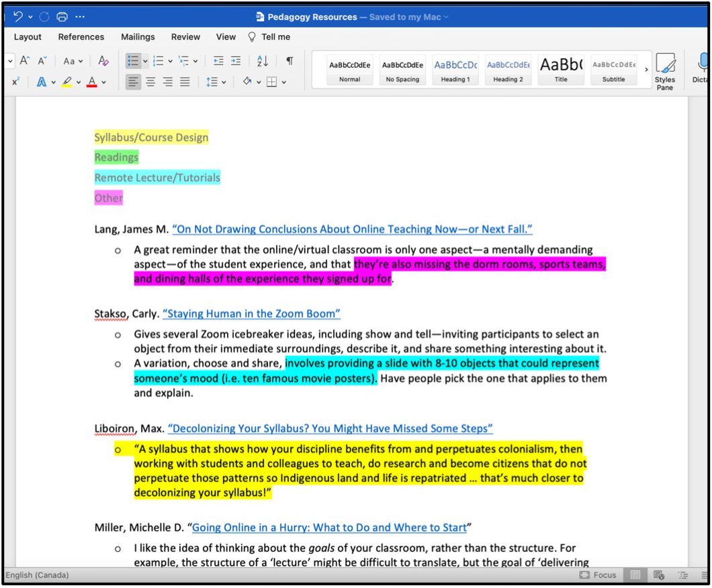Sort the selection with the A-Z icon
712x588 pixels.
[x=263, y=61]
